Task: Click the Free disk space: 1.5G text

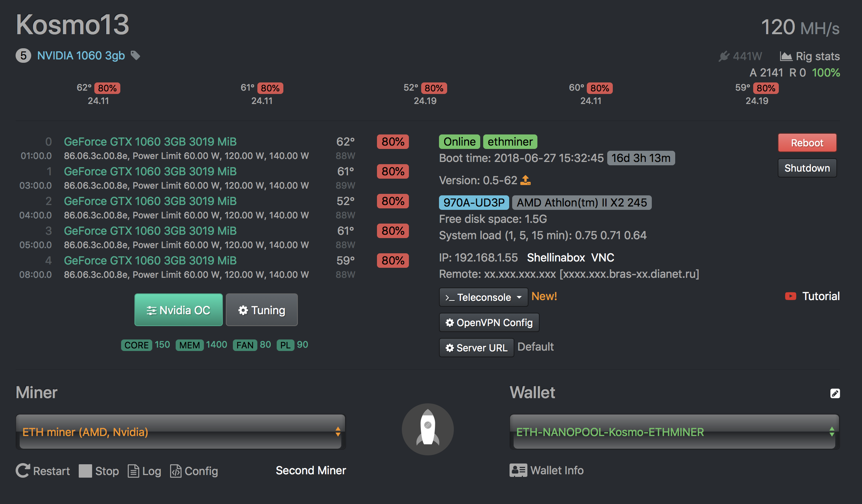Action: [x=493, y=219]
